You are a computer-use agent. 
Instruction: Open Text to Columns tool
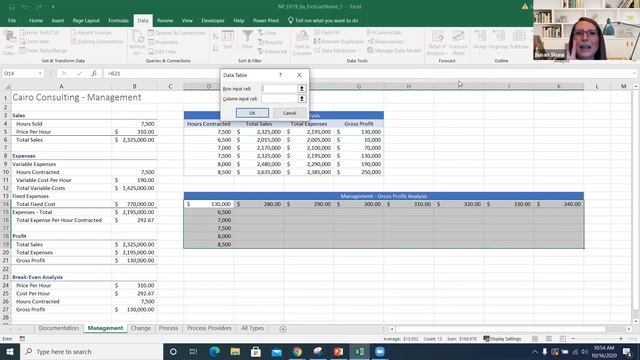click(302, 43)
